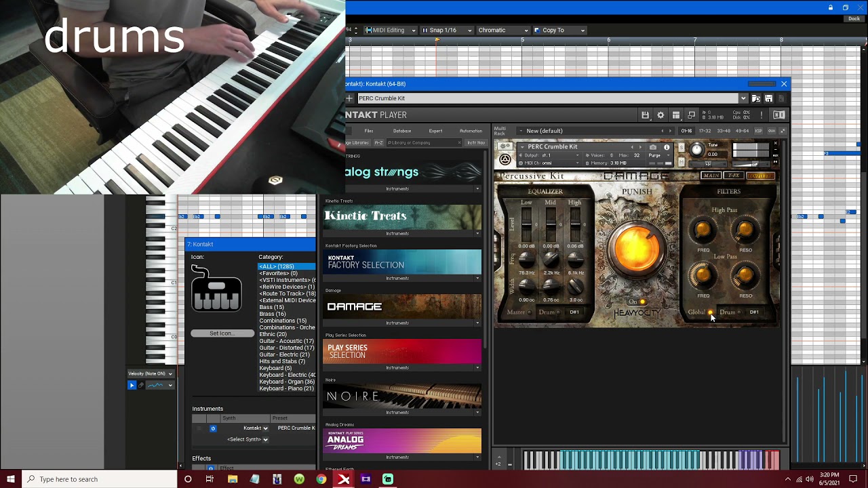
Task: Select the eraser tool near Velocity
Action: coord(141,385)
